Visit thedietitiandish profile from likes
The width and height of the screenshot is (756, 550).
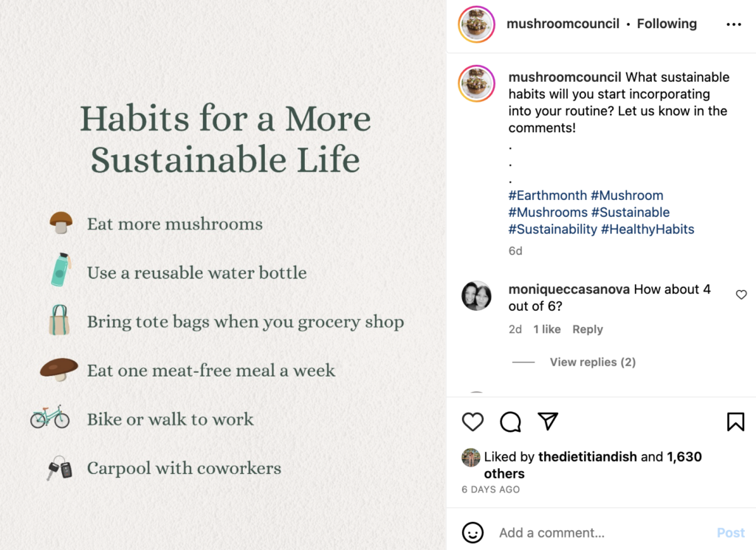[x=587, y=457]
